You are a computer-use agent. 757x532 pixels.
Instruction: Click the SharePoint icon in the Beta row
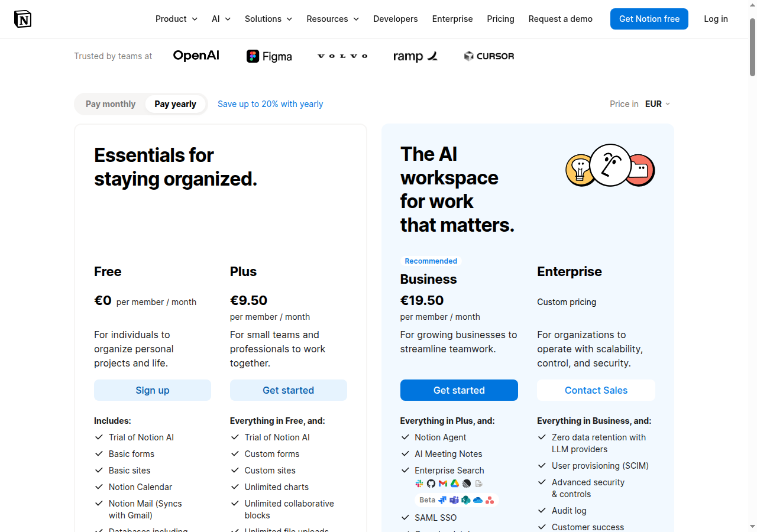tap(466, 500)
